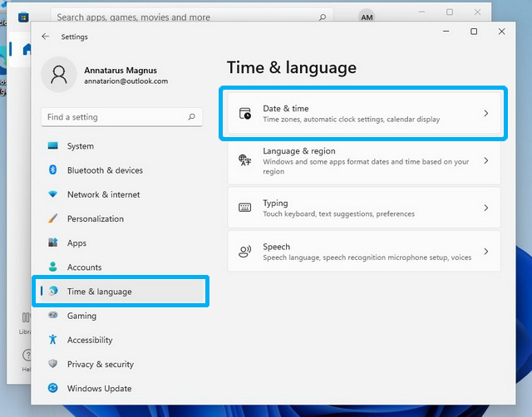This screenshot has height=417, width=532.
Task: Click the Network wifi icon
Action: (52, 194)
